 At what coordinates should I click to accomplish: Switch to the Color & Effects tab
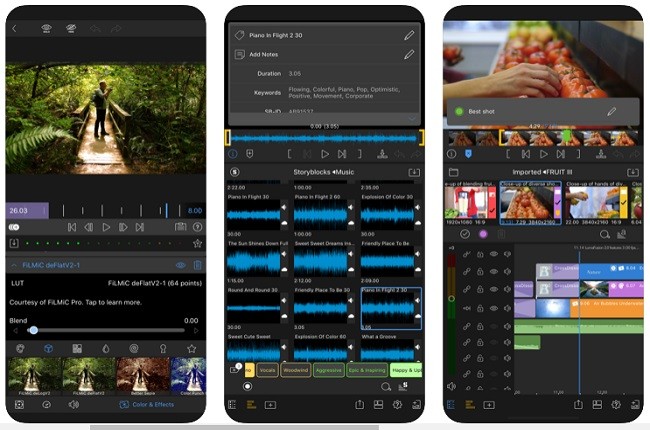click(x=147, y=404)
